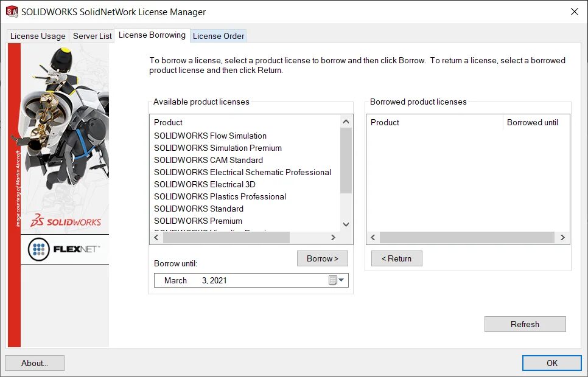
Task: Click horizontal scrollbar thumb in borrowed licenses
Action: pos(467,237)
